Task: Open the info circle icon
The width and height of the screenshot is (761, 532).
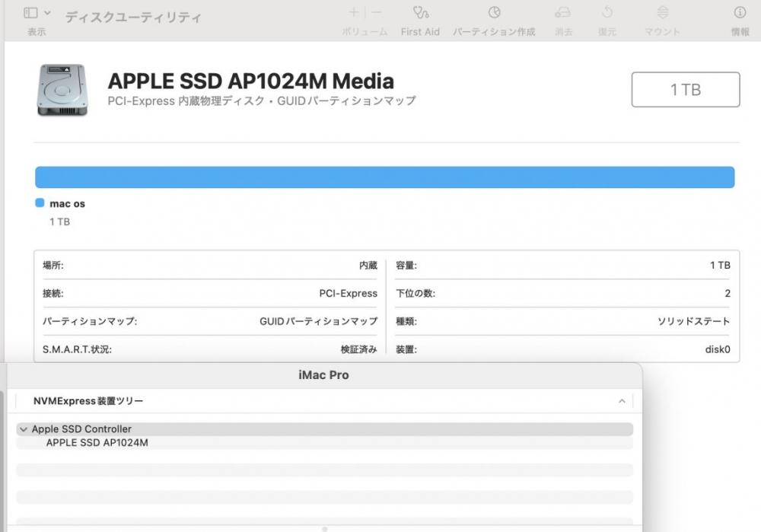Action: pos(740,12)
